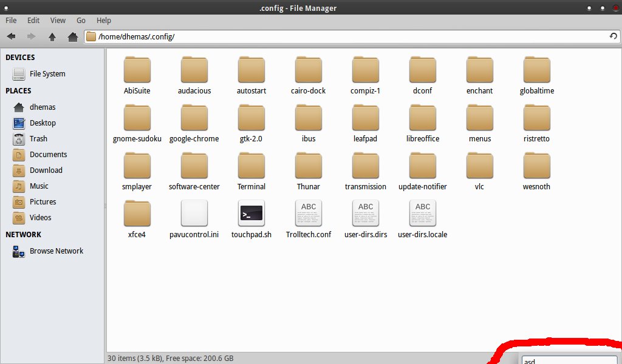The height and width of the screenshot is (364, 622).
Task: Reload the folder using the refresh icon
Action: (x=613, y=36)
